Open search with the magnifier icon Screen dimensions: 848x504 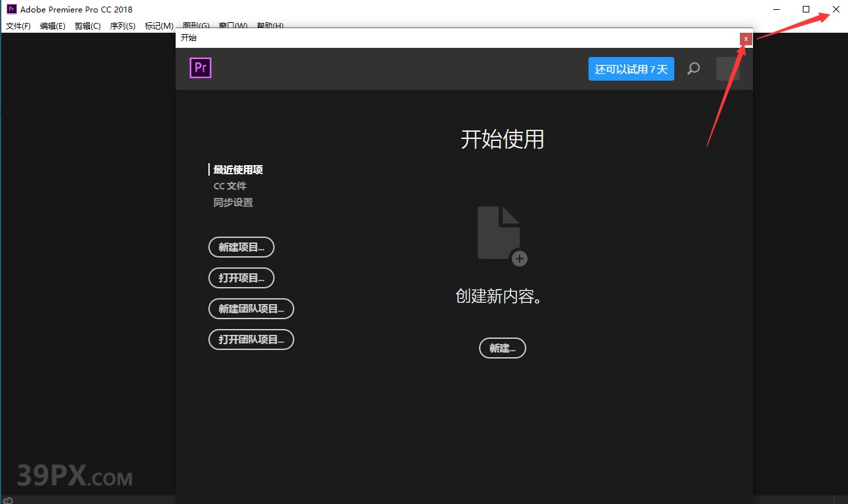(x=693, y=68)
